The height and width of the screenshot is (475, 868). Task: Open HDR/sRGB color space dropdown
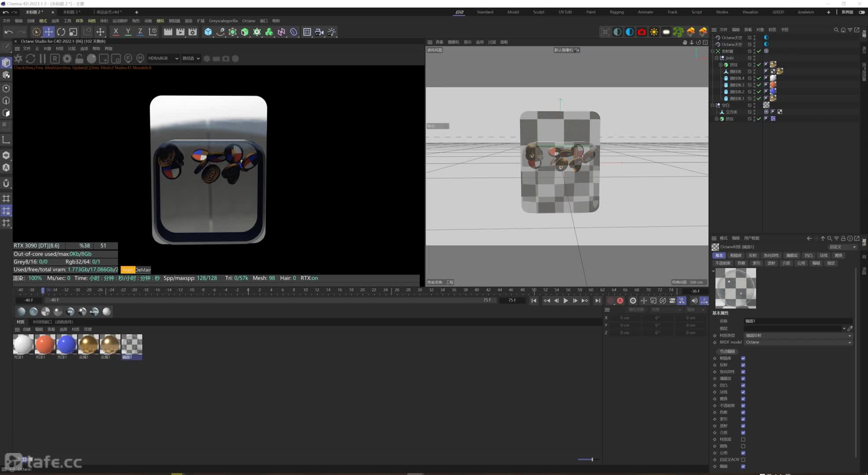tap(163, 58)
